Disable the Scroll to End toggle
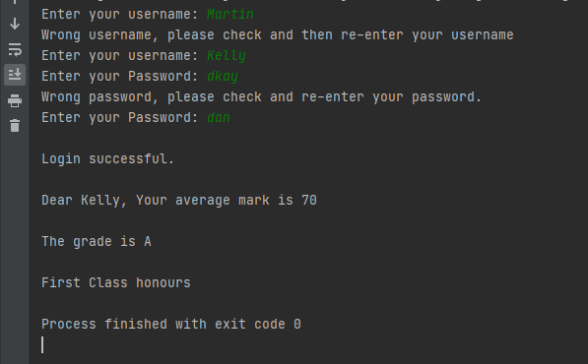Viewport: 588px width, 364px height. pyautogui.click(x=15, y=75)
